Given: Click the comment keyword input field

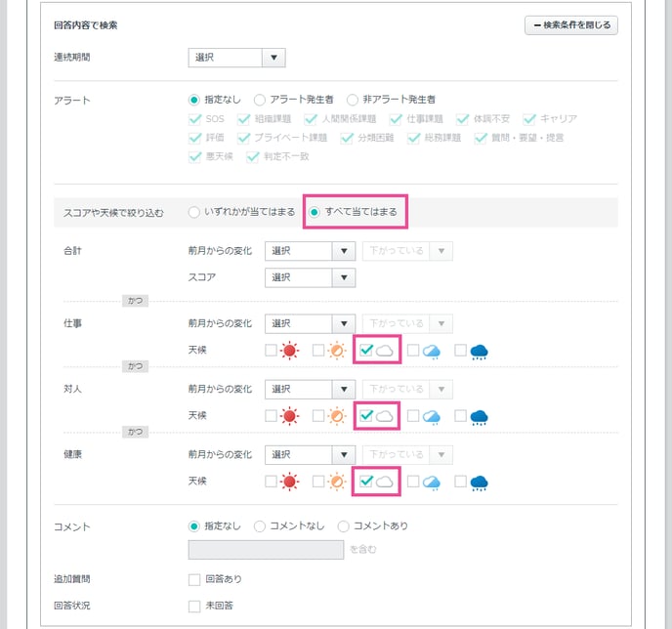Looking at the screenshot, I should click(x=266, y=550).
